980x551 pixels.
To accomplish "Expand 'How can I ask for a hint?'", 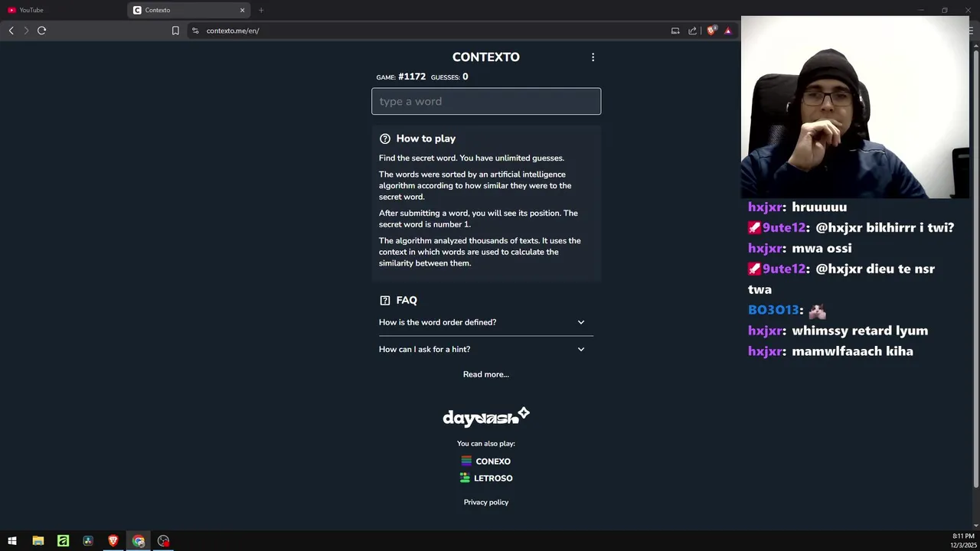I will [486, 349].
